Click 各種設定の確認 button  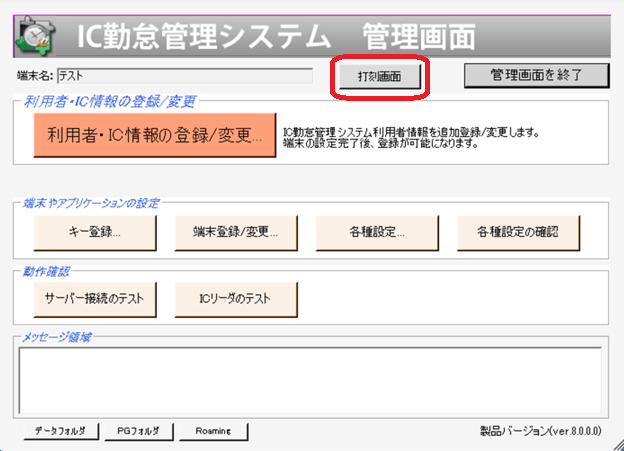click(x=519, y=233)
